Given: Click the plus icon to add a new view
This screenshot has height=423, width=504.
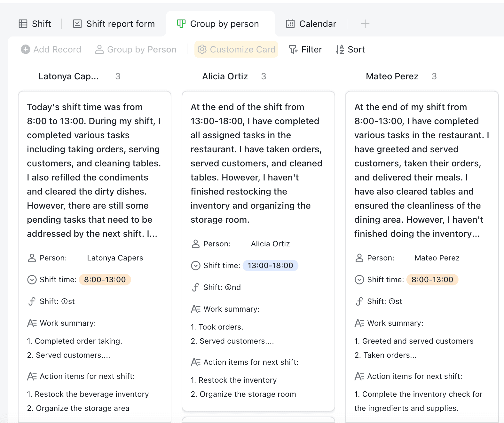Looking at the screenshot, I should [x=365, y=24].
